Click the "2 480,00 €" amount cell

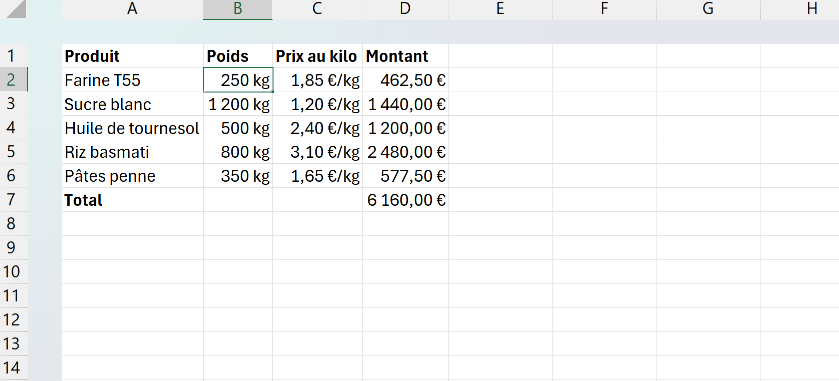[405, 152]
